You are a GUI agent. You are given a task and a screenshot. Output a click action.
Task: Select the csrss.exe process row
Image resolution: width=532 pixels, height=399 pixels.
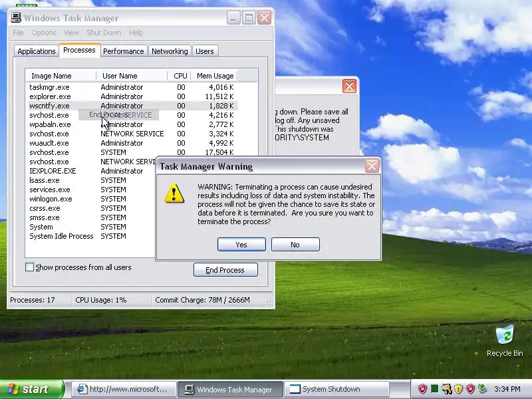click(x=91, y=208)
